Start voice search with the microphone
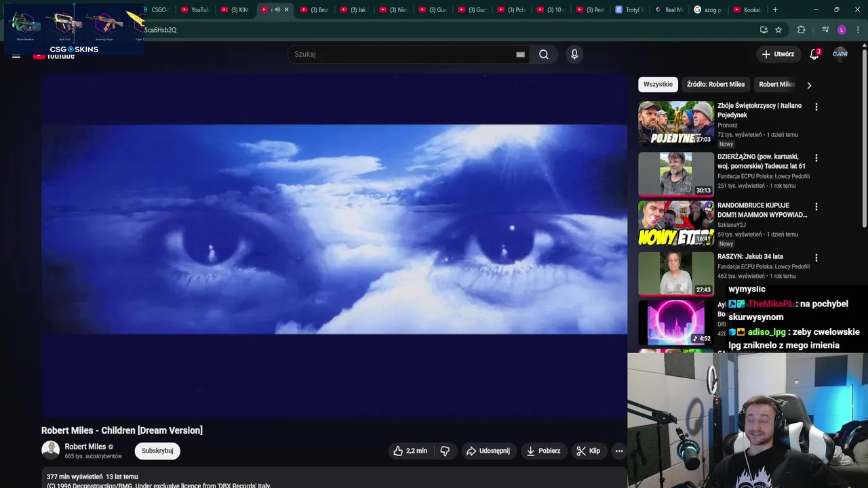The height and width of the screenshot is (488, 868). click(x=574, y=54)
